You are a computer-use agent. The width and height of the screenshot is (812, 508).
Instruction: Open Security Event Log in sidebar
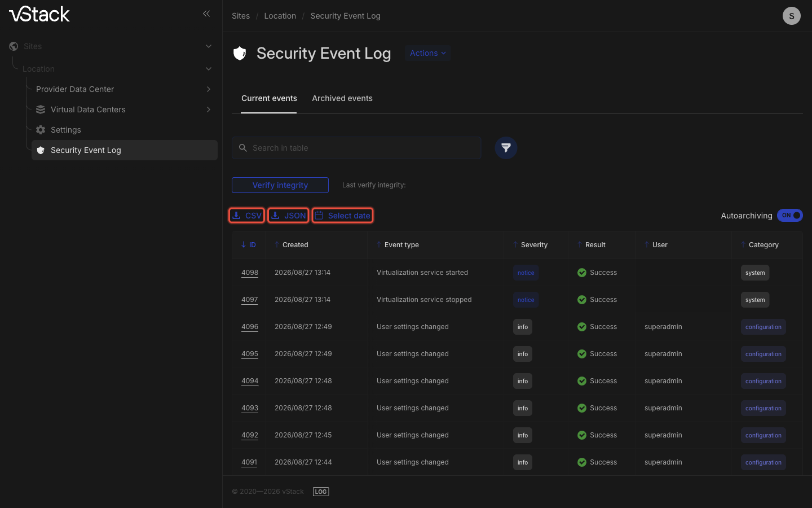(125, 150)
